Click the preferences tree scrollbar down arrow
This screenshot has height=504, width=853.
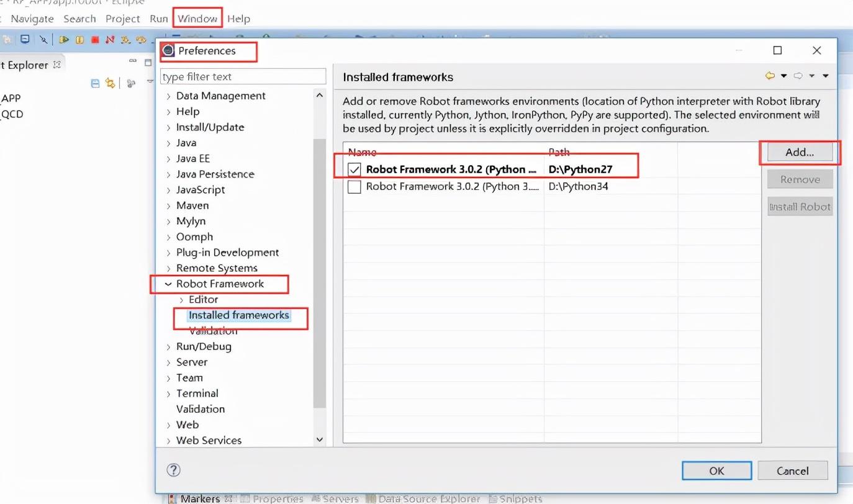(320, 439)
